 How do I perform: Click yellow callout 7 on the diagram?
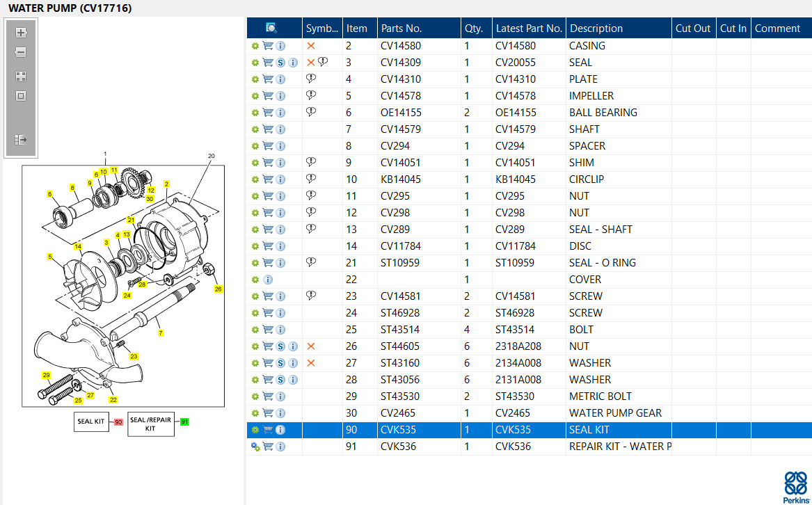click(161, 333)
